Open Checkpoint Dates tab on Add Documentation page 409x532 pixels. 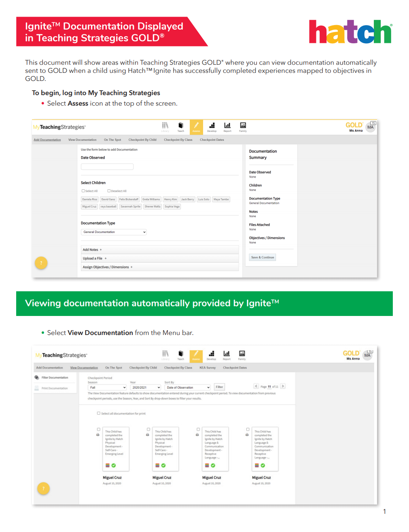212,140
